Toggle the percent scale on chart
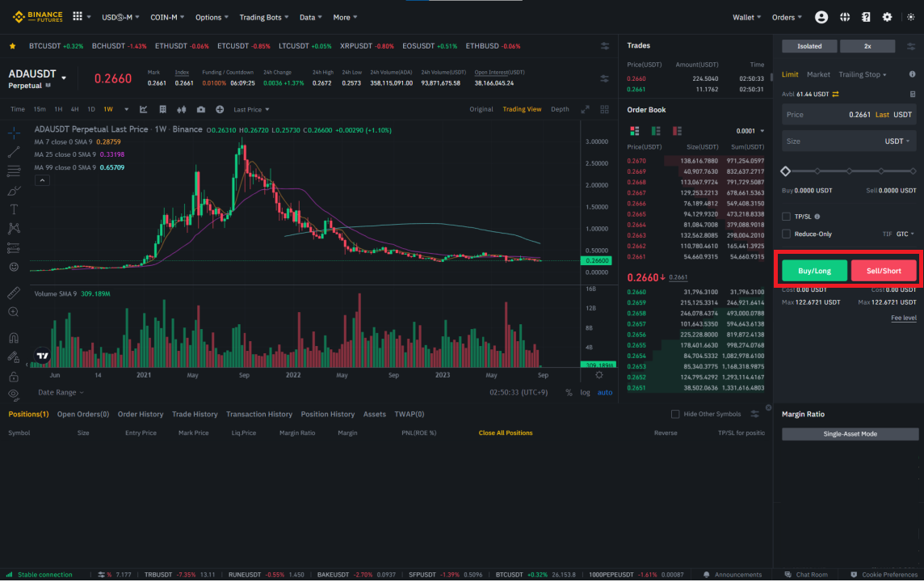 (569, 392)
